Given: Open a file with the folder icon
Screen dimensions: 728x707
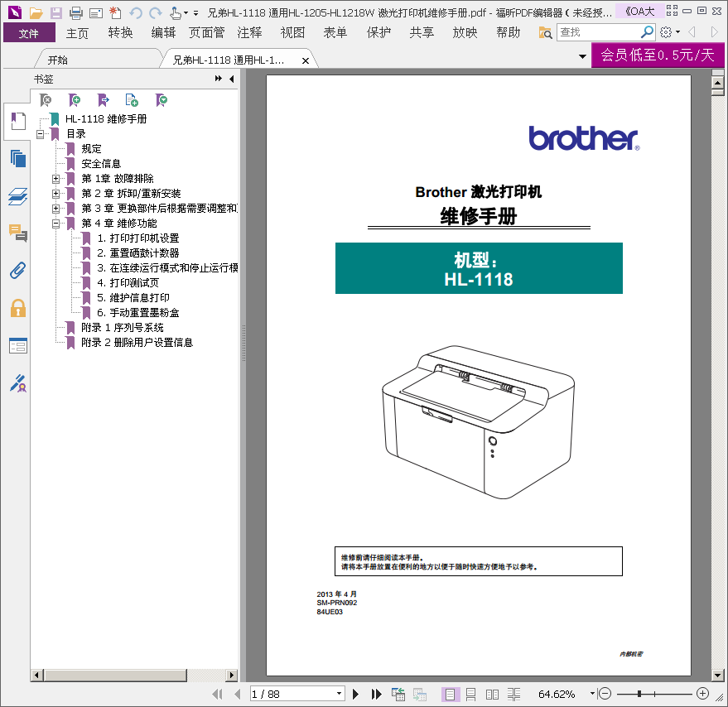Looking at the screenshot, I should point(36,12).
